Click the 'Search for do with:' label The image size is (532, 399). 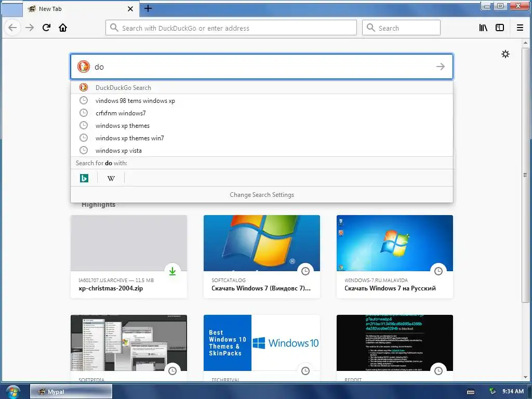click(101, 163)
